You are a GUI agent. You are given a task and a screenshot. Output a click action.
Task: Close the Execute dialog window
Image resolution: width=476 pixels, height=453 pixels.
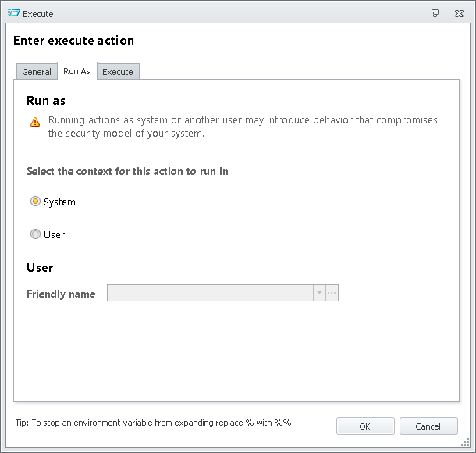point(460,13)
